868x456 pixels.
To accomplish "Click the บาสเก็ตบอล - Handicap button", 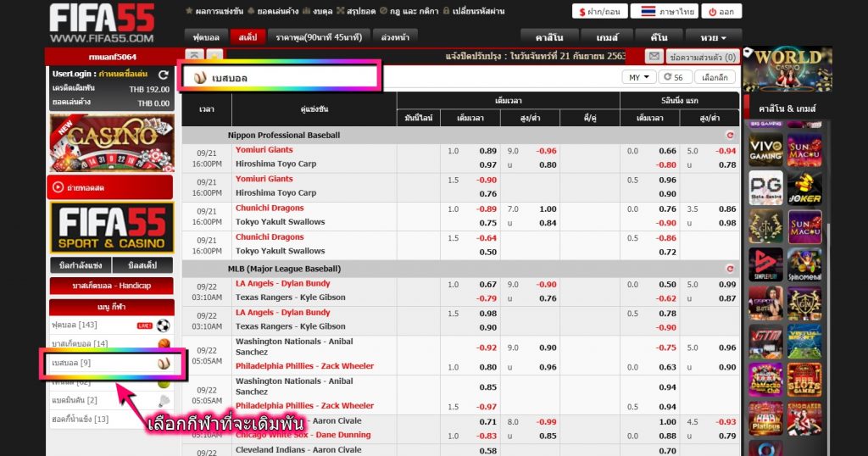I will 111,286.
